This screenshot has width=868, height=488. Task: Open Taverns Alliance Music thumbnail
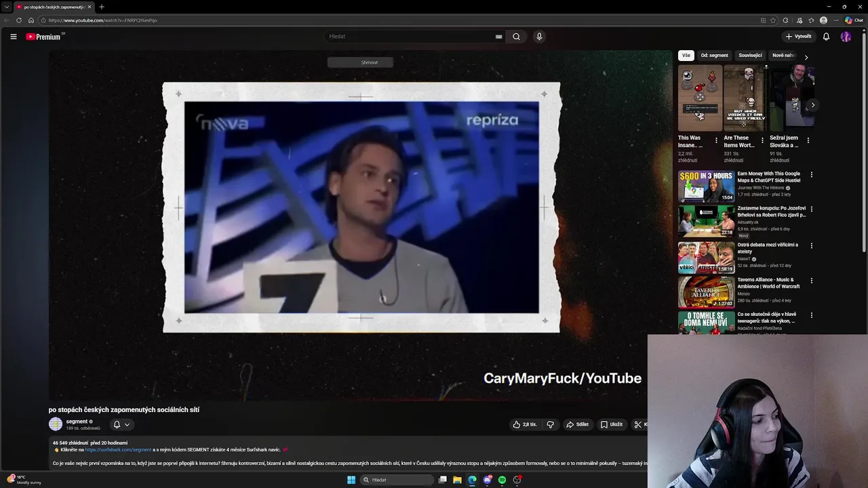point(707,292)
